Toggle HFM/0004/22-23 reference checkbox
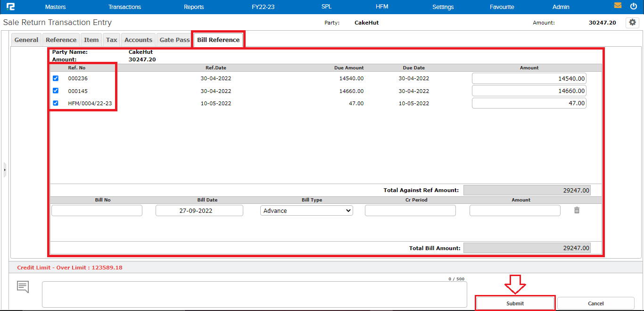The width and height of the screenshot is (644, 311). 56,103
